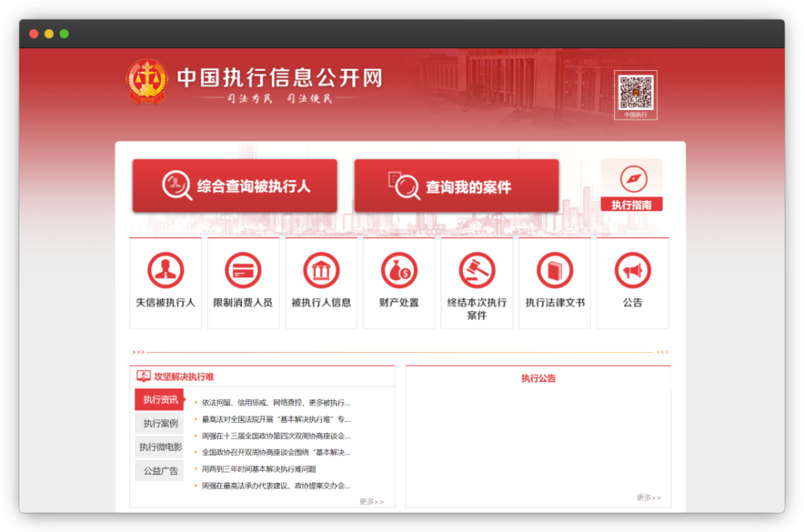The height and width of the screenshot is (532, 804).
Task: Click the 攻坚解决执行难 section heading
Action: [x=183, y=377]
